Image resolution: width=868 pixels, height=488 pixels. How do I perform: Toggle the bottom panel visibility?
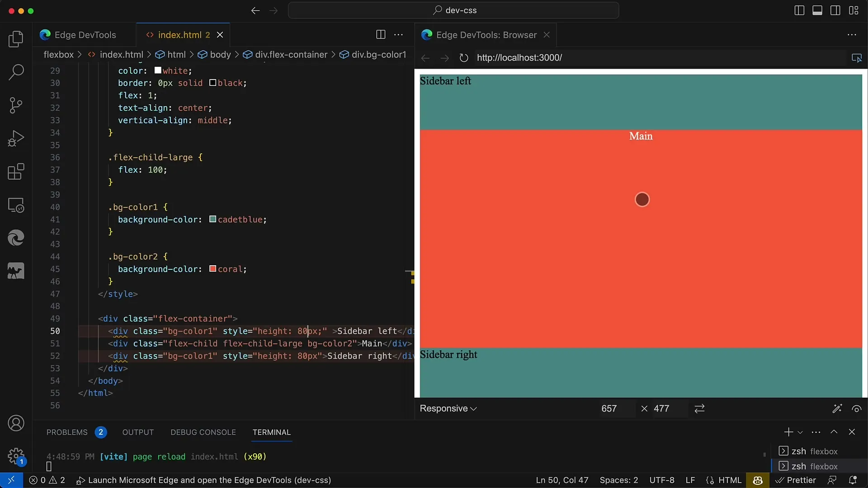click(817, 10)
